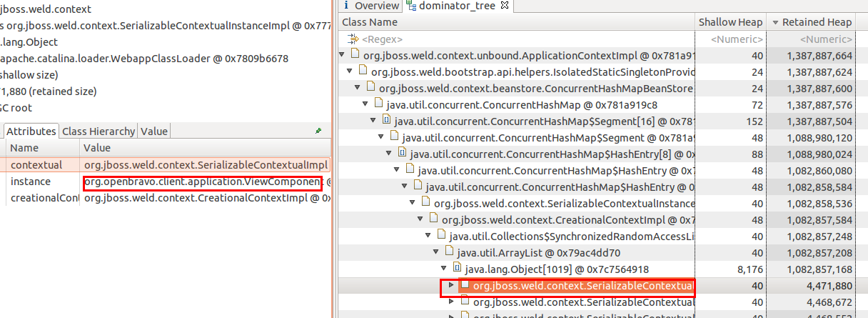
Task: Collapse the java.util.ArrayList tree node
Action: click(436, 253)
